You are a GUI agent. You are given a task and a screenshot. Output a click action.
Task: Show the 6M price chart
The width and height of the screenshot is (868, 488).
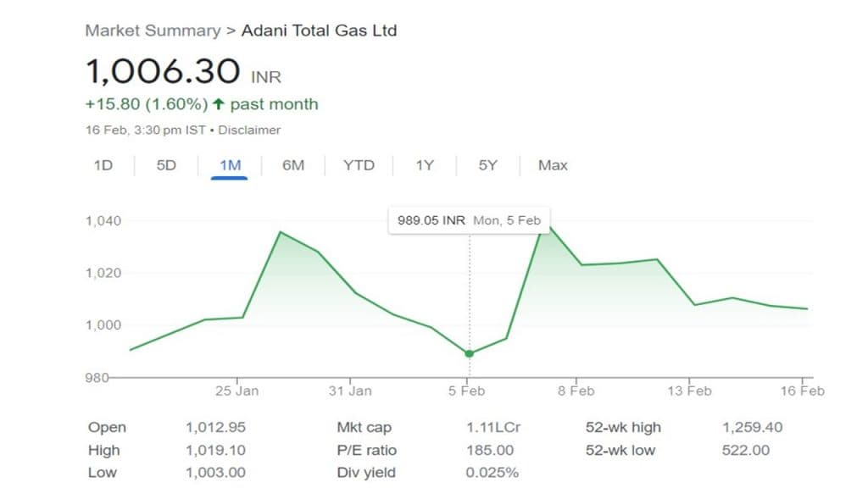[293, 165]
